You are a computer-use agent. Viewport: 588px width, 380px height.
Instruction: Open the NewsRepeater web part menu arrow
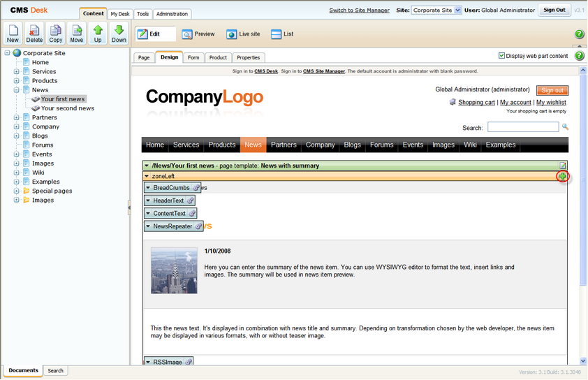148,226
